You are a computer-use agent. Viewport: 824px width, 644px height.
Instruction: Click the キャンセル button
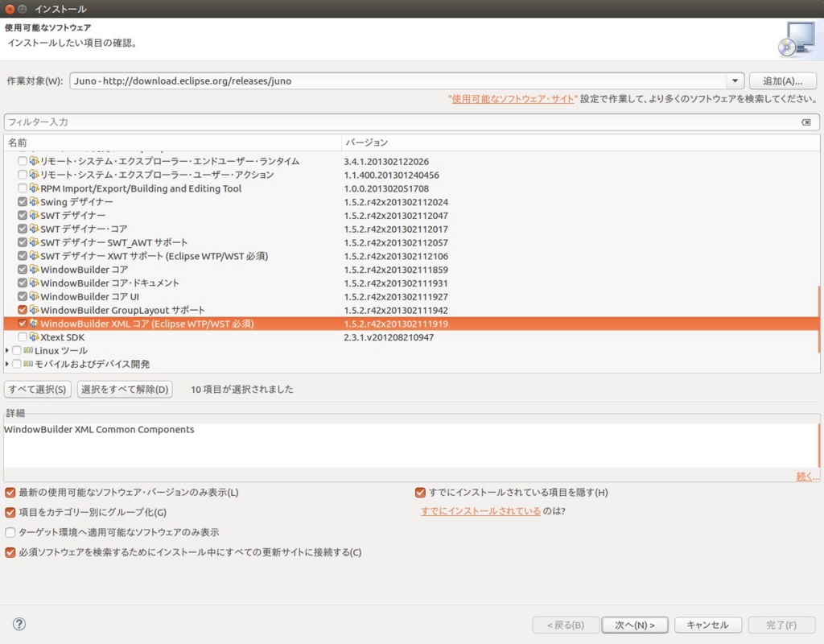click(x=708, y=625)
